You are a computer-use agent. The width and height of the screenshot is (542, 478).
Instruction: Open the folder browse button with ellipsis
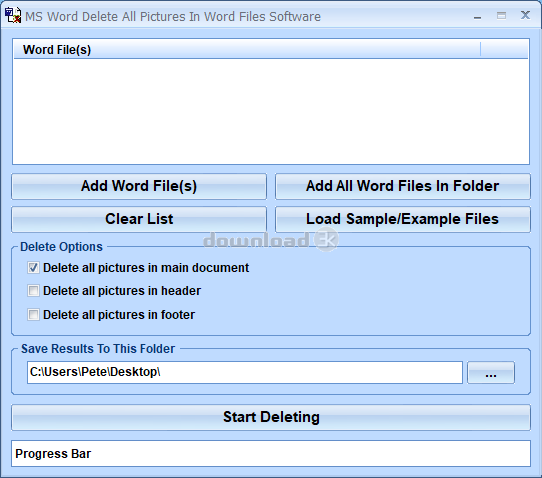coord(491,373)
